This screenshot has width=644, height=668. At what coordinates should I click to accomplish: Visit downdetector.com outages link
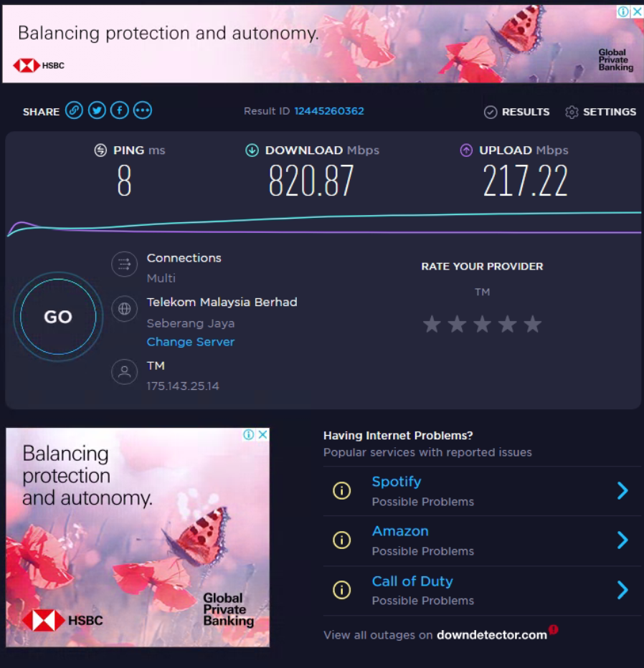492,635
